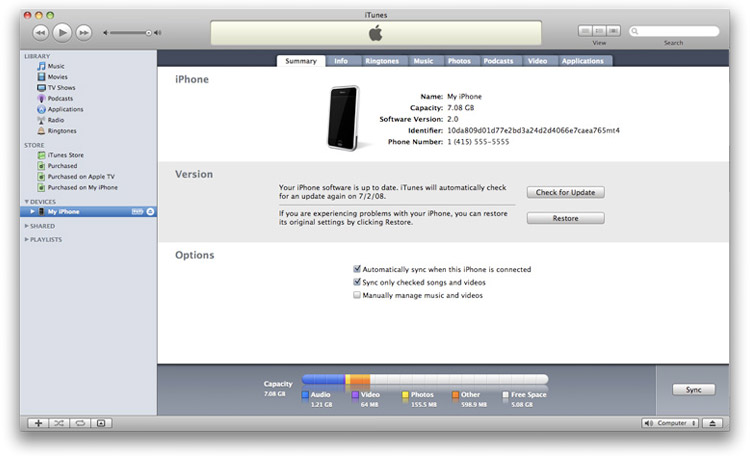Click the low volume speaker icon

105,33
